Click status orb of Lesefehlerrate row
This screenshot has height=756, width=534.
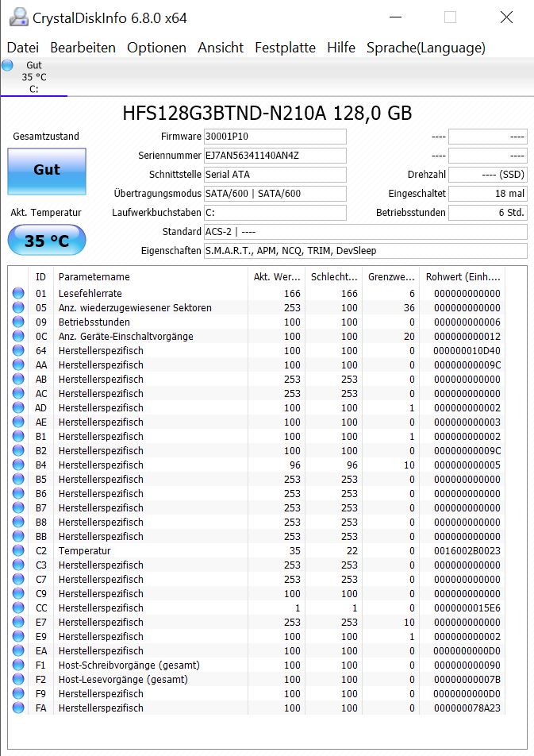(18, 293)
